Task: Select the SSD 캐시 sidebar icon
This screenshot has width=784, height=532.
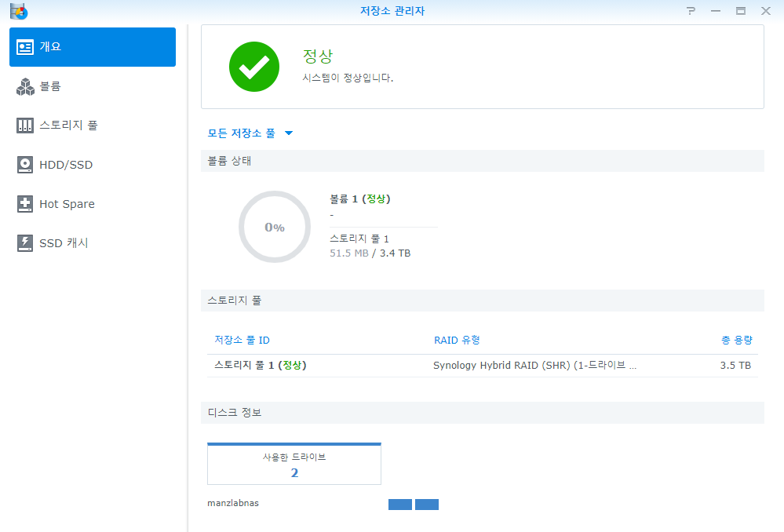Action: tap(24, 242)
